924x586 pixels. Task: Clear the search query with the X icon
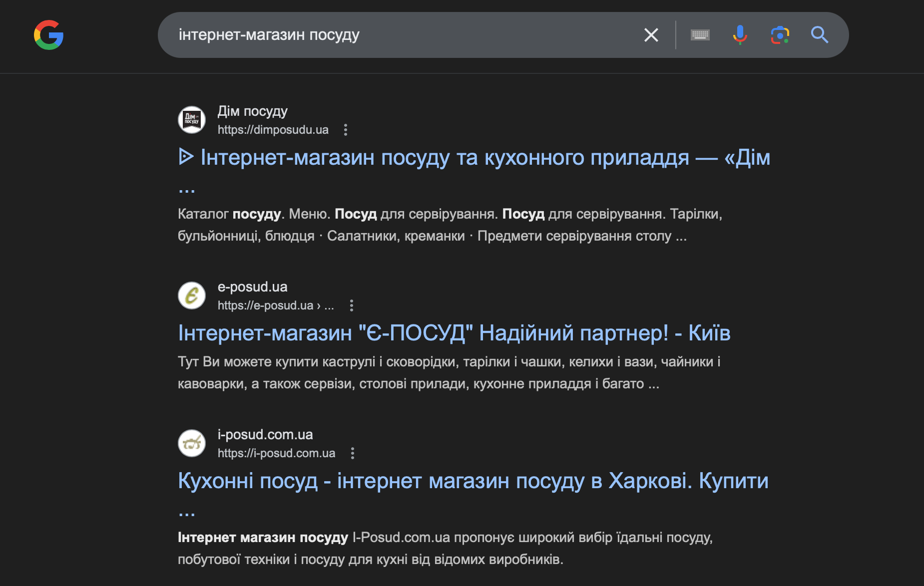651,35
